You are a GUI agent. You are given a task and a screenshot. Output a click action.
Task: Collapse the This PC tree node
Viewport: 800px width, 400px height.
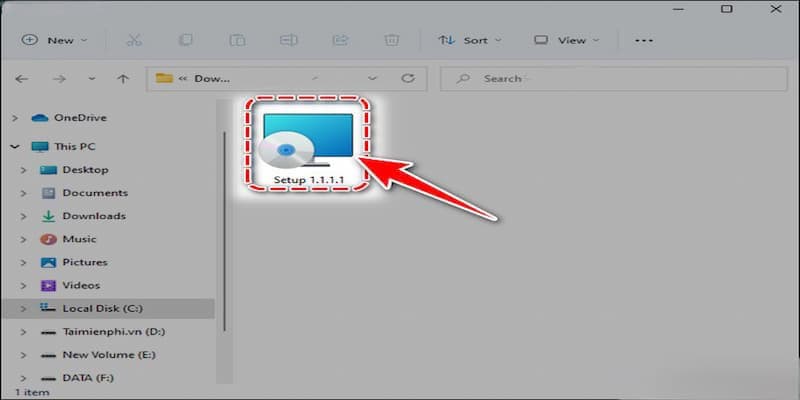pos(13,146)
